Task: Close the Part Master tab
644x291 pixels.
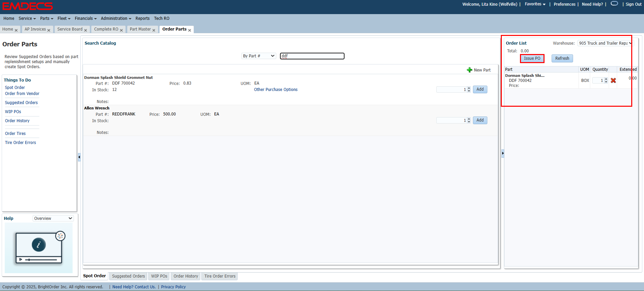Action: coord(154,30)
